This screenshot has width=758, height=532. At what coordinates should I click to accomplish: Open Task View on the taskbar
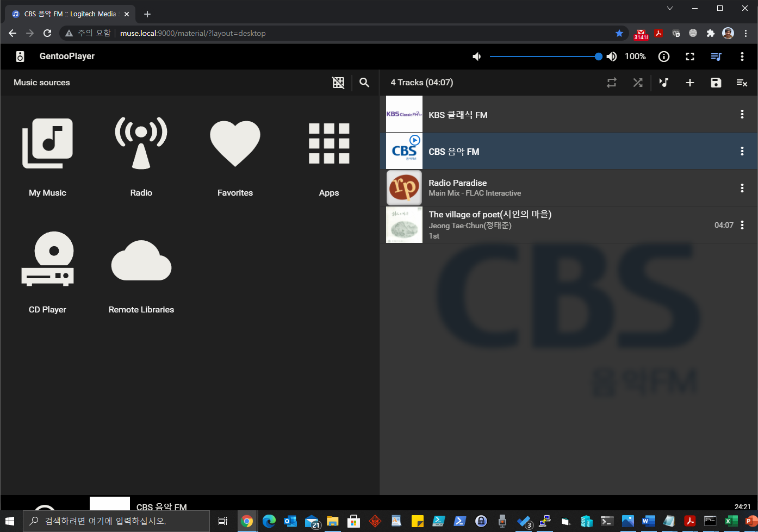tap(223, 521)
